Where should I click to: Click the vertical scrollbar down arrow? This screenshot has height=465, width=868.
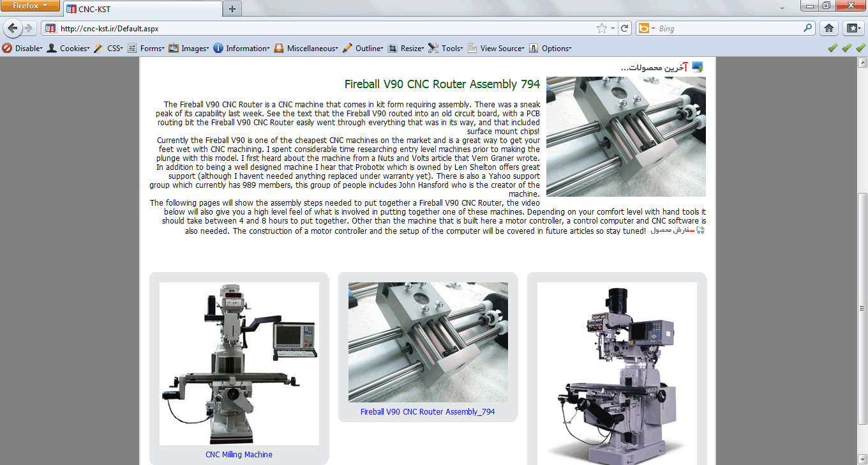tap(862, 459)
